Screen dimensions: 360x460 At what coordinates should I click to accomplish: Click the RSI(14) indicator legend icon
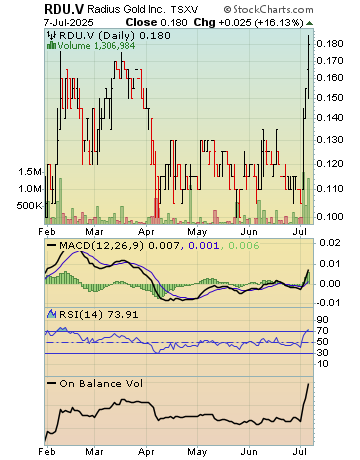[51, 314]
